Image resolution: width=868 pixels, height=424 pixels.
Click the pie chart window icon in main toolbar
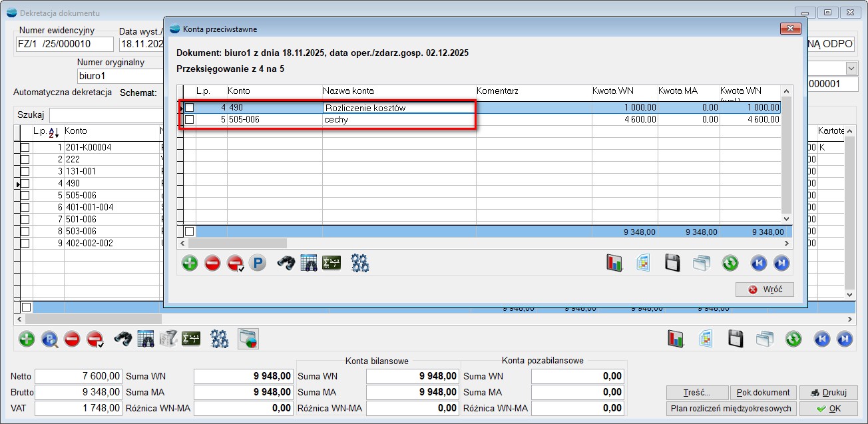[248, 339]
